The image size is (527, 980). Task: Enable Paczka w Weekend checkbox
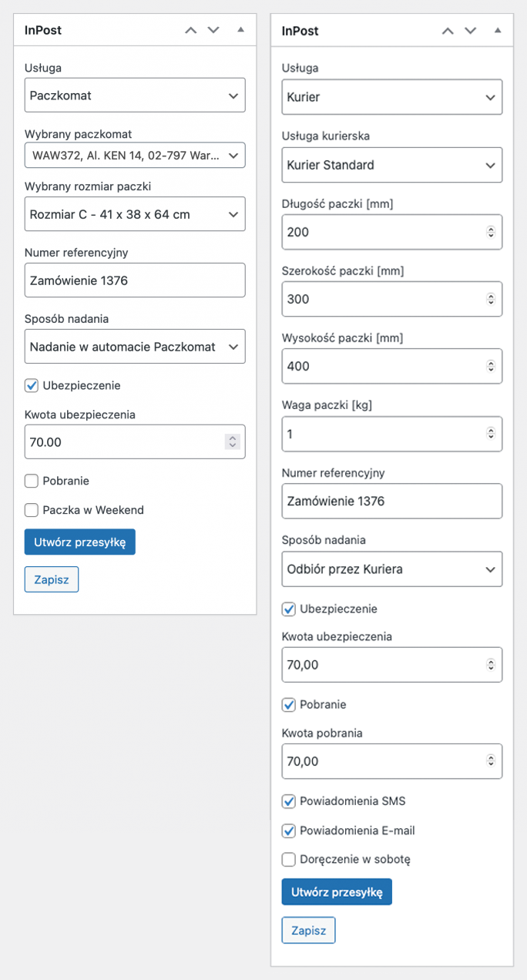[x=32, y=510]
